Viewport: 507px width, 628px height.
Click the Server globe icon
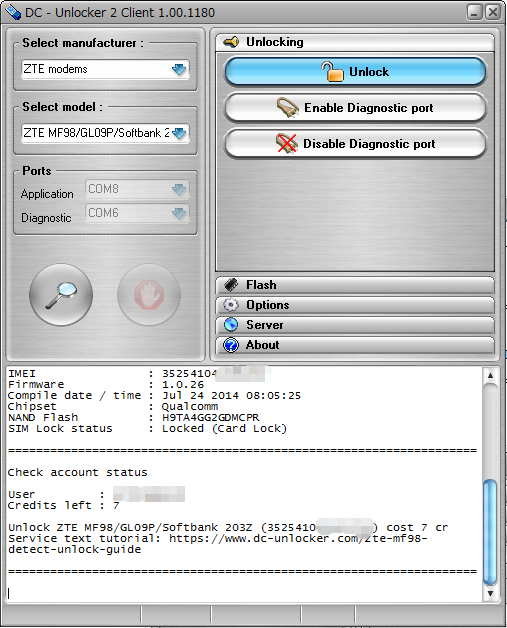pos(231,325)
